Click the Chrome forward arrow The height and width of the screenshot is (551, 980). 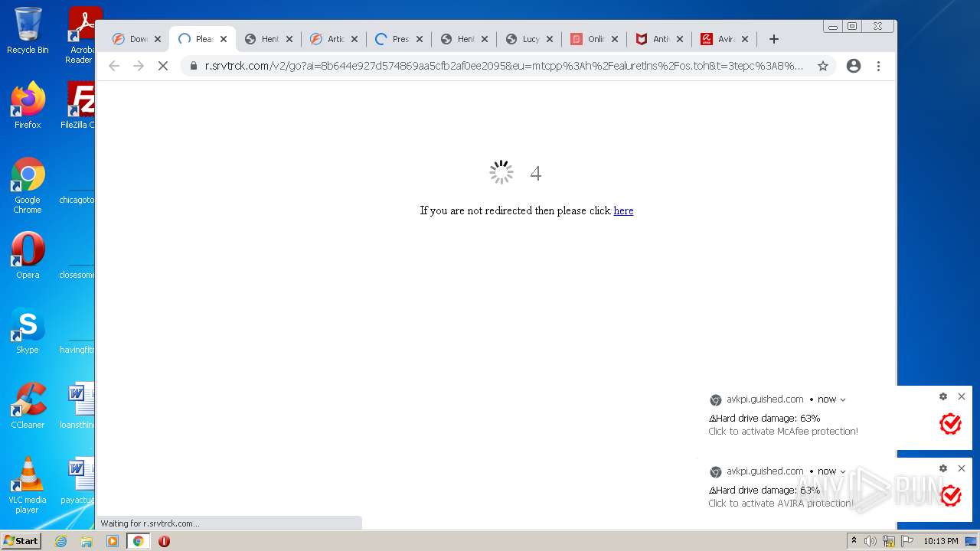point(139,66)
